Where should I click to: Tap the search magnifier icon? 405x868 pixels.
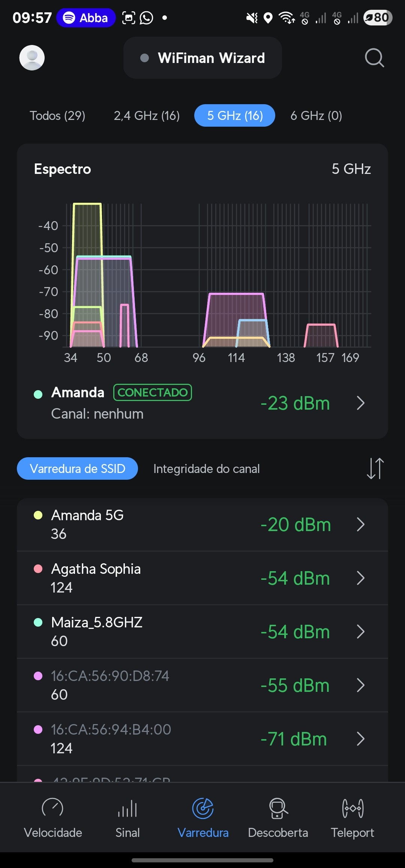click(x=374, y=58)
